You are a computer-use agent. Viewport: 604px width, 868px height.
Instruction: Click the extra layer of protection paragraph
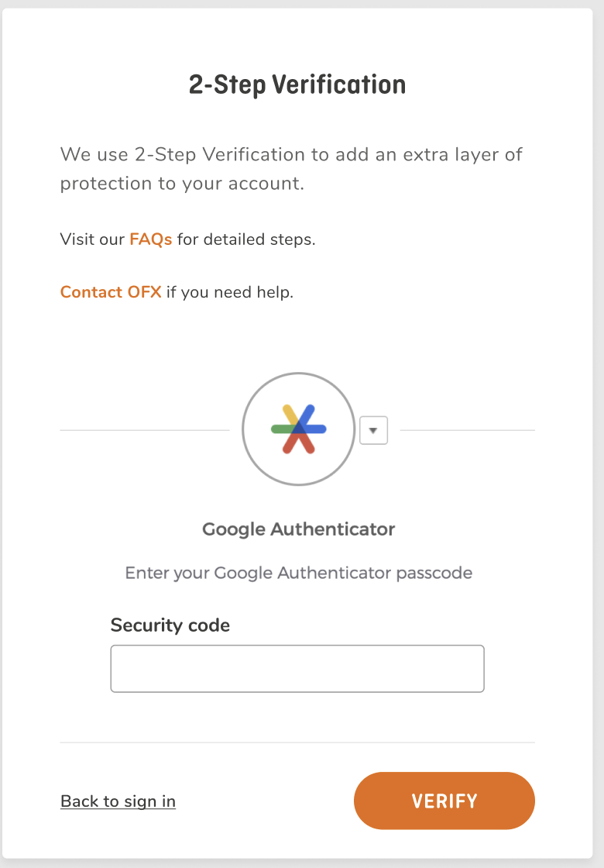tap(291, 169)
